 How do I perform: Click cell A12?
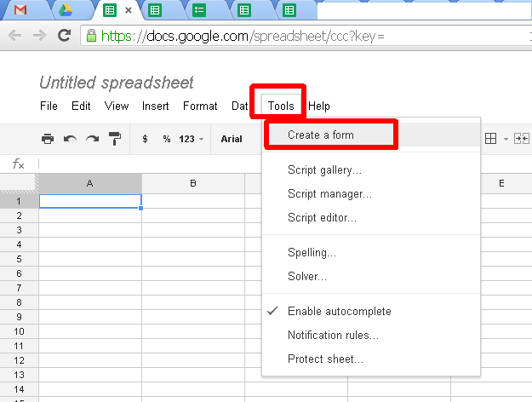[90, 360]
